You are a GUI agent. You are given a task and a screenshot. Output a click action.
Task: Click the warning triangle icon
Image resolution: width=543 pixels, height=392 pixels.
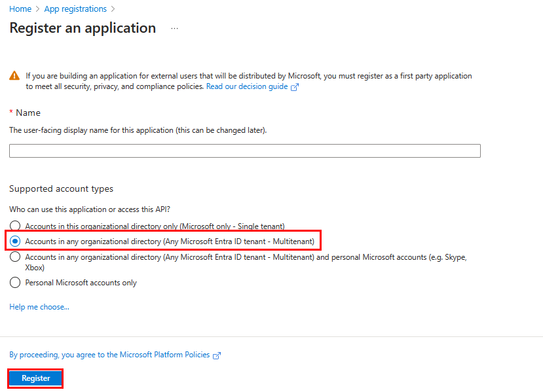pyautogui.click(x=14, y=75)
